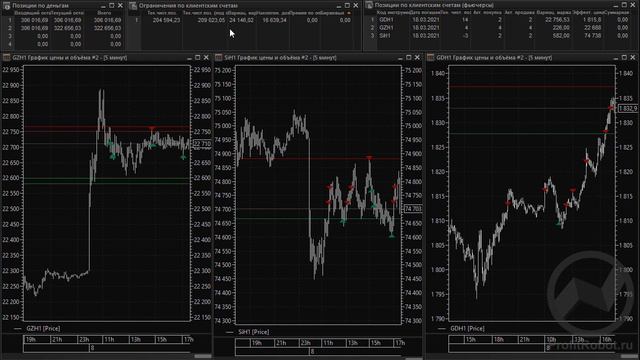Screen dimensions: 640x360
Task: Click the '19h' time label on SiH1 chart
Action: click(257, 343)
